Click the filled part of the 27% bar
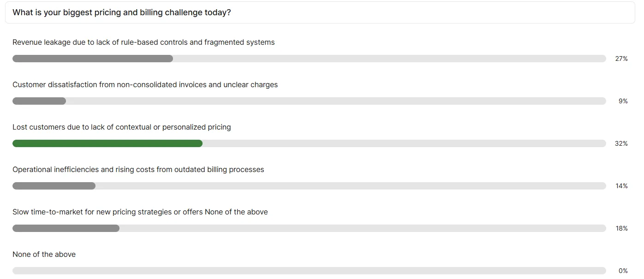The width and height of the screenshot is (644, 279). coord(92,59)
